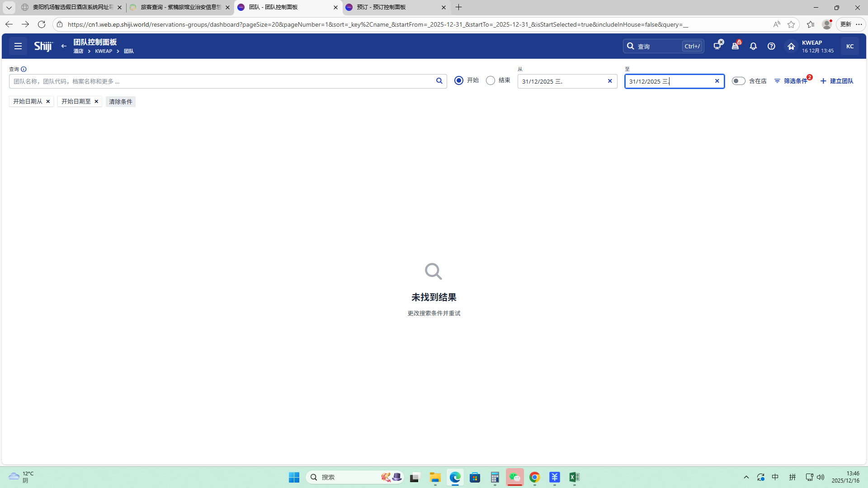Select the 结束 radio button
The width and height of the screenshot is (868, 488).
pos(491,80)
